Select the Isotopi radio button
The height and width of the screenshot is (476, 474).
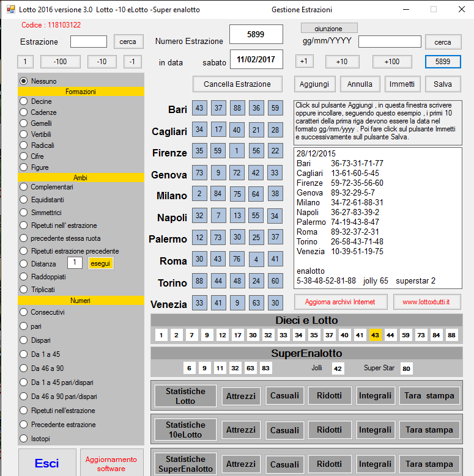point(24,438)
